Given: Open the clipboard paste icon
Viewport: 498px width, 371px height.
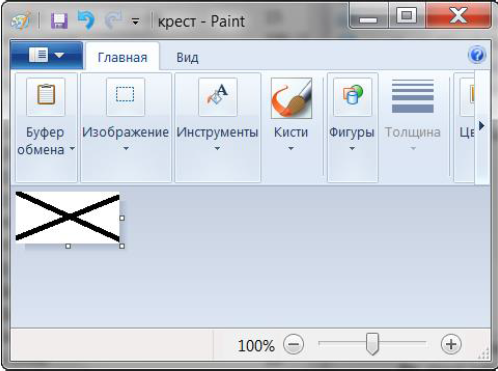Looking at the screenshot, I should [x=46, y=97].
